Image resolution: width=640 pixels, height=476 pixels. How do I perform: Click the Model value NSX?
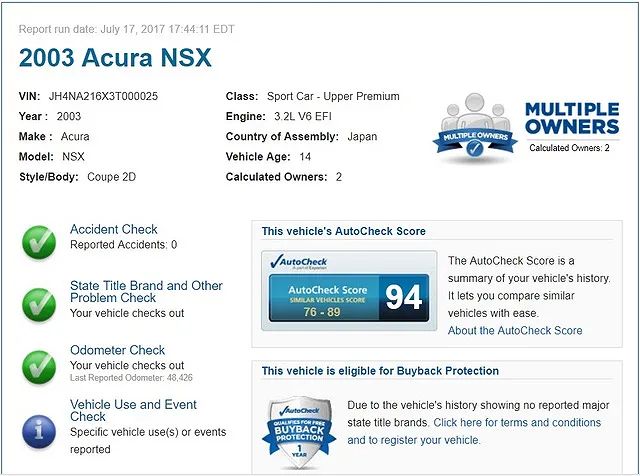[73, 157]
